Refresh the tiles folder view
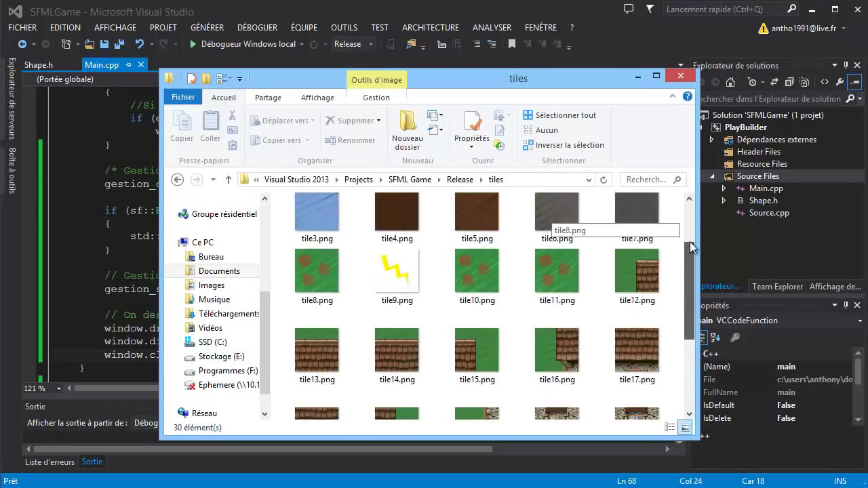 (604, 180)
